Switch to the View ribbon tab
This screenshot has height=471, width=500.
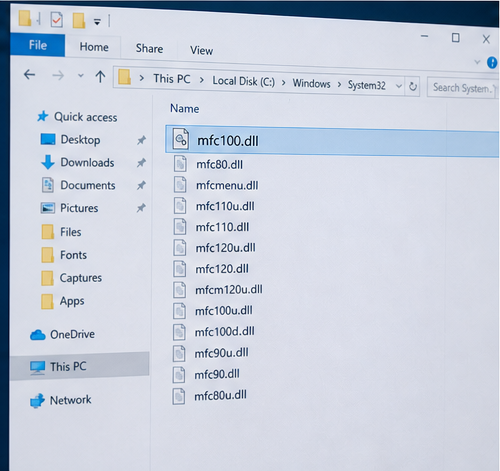pos(201,51)
